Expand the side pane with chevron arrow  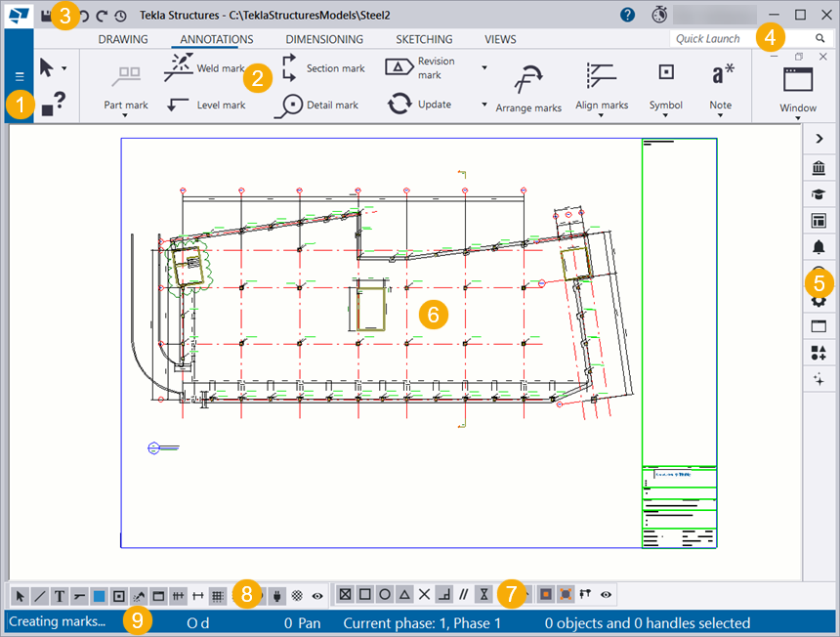[819, 141]
